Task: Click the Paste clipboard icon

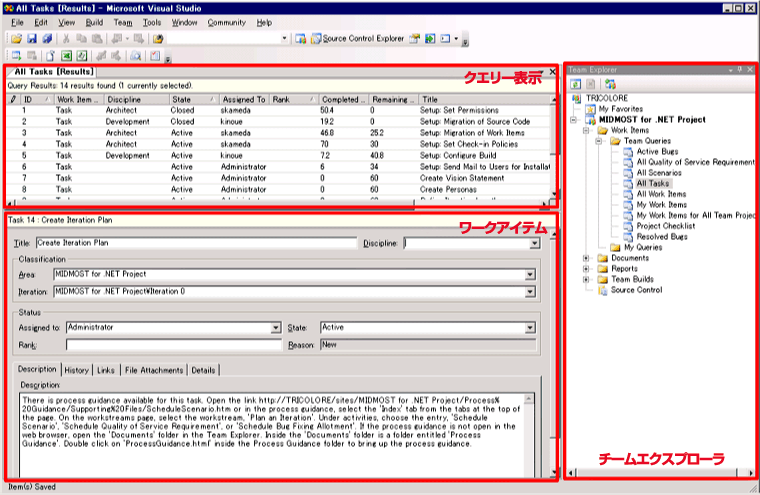Action: [97, 39]
